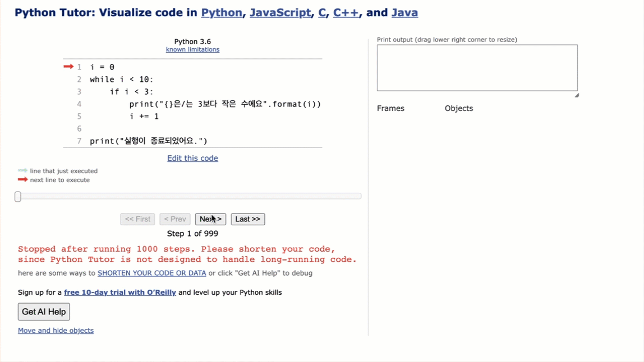Image resolution: width=644 pixels, height=362 pixels.
Task: Click the red arrow at line 1
Action: 68,67
